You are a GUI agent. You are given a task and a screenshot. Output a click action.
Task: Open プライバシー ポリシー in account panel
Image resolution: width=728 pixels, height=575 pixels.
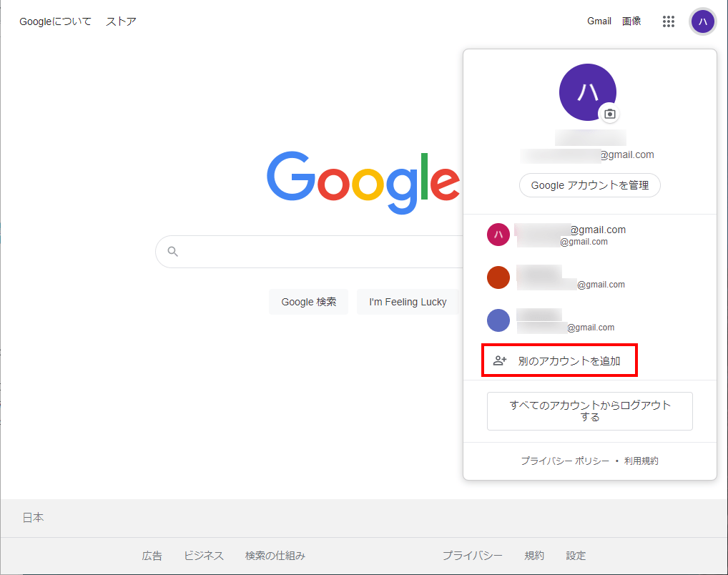click(x=564, y=461)
